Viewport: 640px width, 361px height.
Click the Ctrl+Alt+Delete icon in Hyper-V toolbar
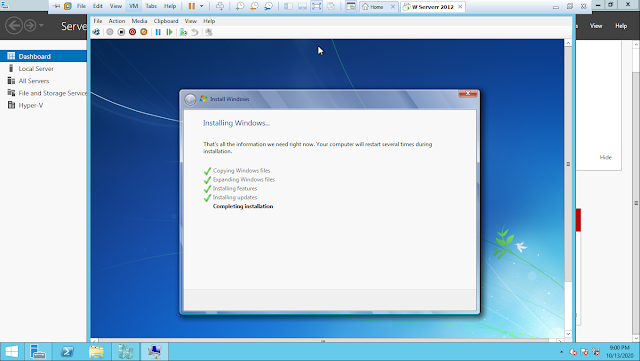click(x=96, y=32)
